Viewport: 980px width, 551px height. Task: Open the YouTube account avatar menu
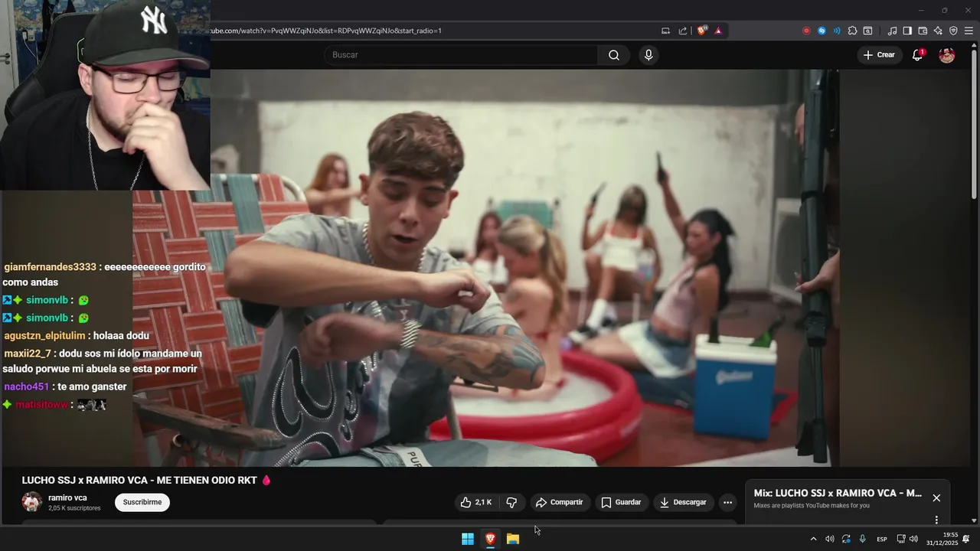click(947, 55)
